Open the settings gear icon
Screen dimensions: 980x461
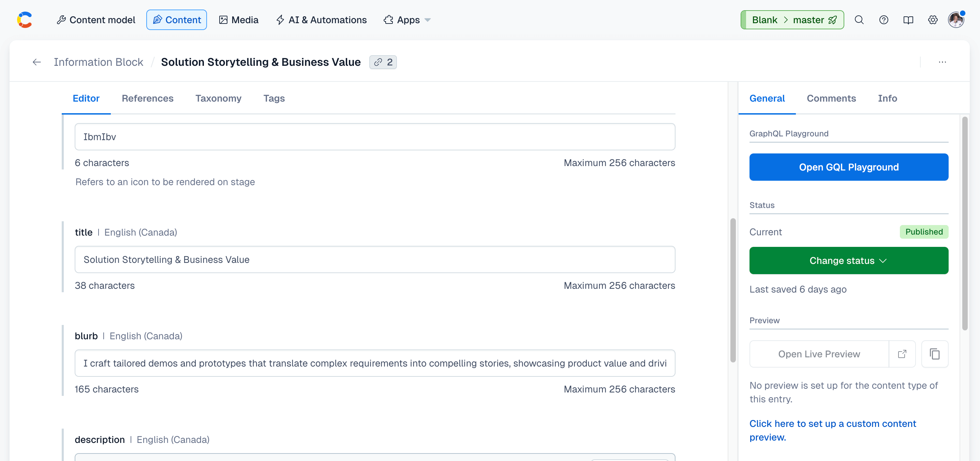pos(933,20)
